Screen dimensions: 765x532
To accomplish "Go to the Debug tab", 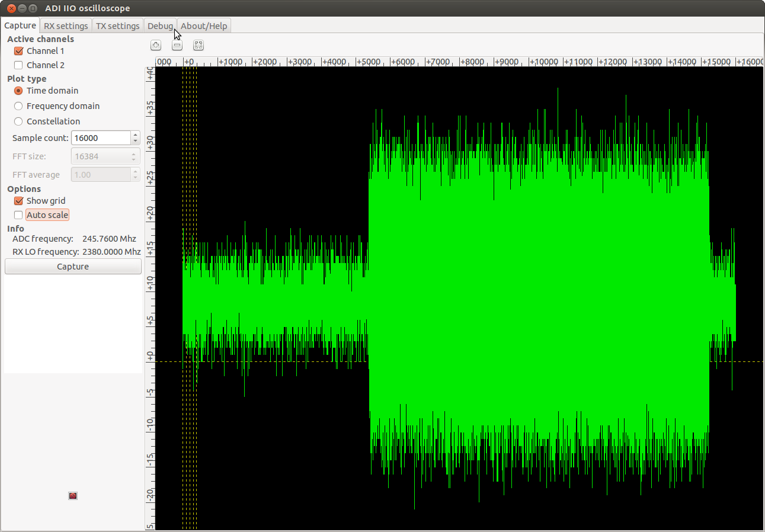I will coord(160,26).
